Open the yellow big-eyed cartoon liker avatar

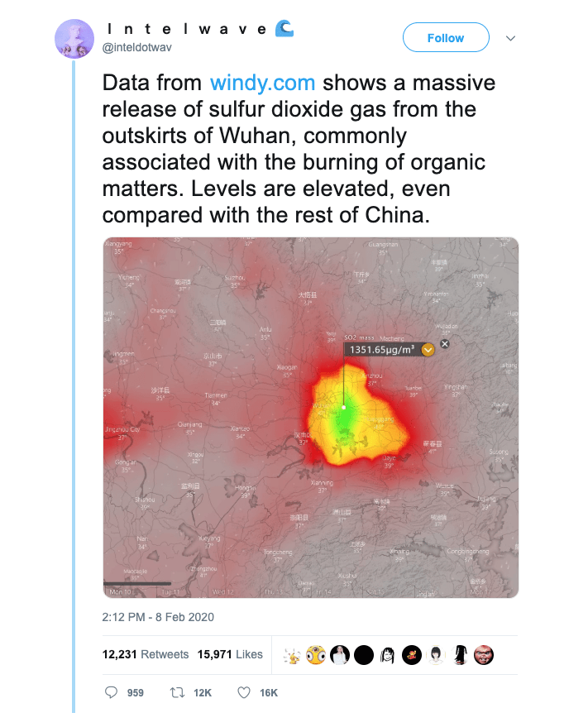pos(316,655)
